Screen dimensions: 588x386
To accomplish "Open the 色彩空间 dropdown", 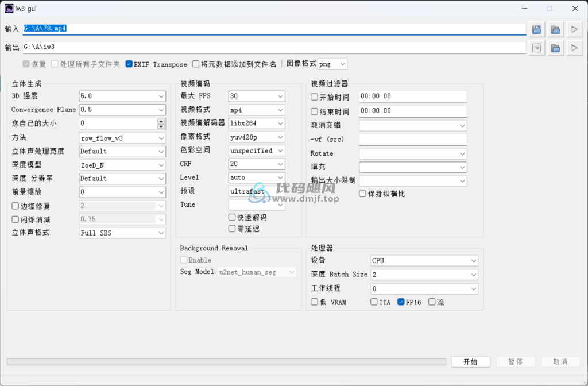I will tap(257, 150).
